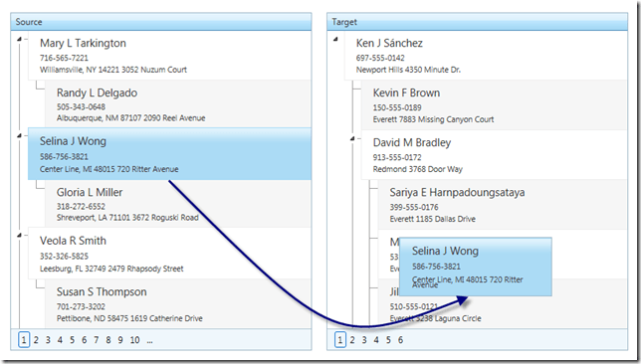The width and height of the screenshot is (641, 364).
Task: Go to page 6 in Target pager
Action: (x=400, y=340)
